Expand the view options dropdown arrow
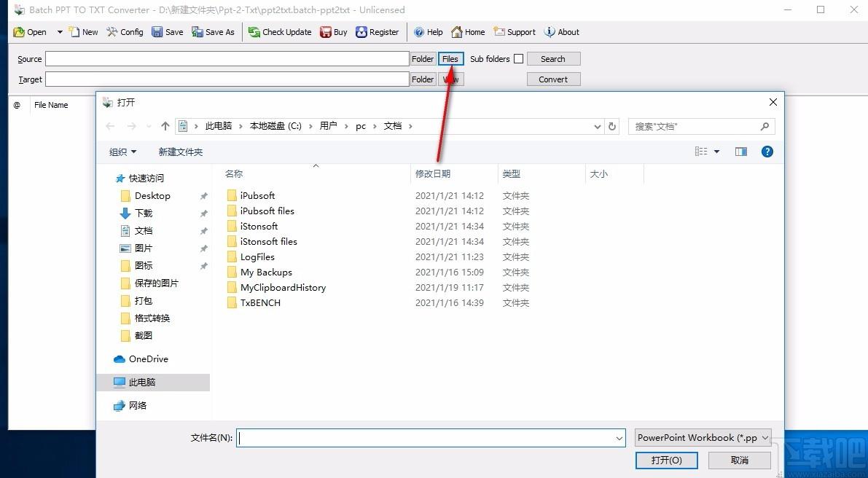868x478 pixels. [x=717, y=152]
